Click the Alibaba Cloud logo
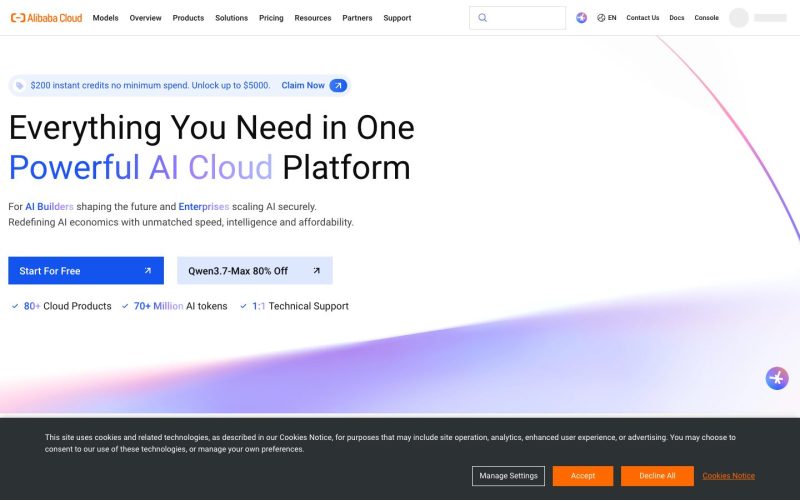 tap(46, 18)
